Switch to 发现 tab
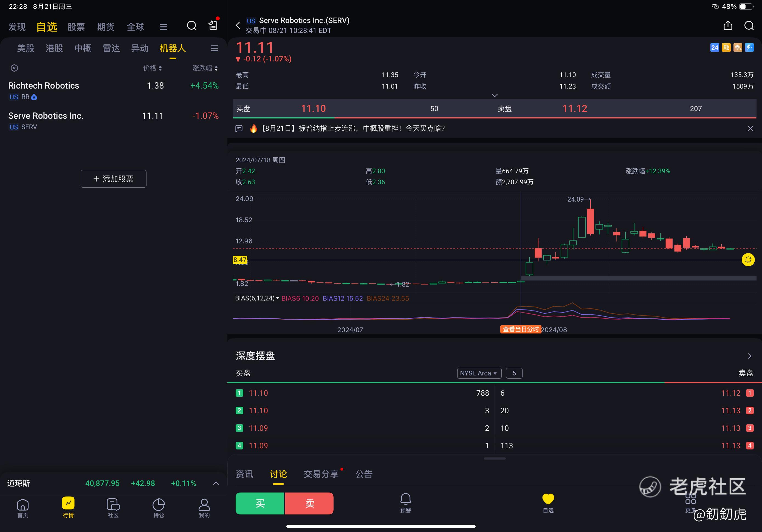 click(17, 27)
